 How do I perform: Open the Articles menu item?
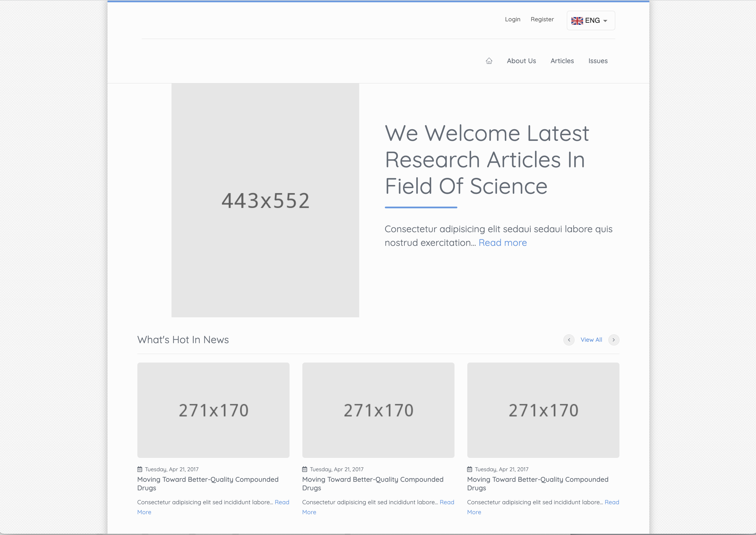tap(562, 61)
